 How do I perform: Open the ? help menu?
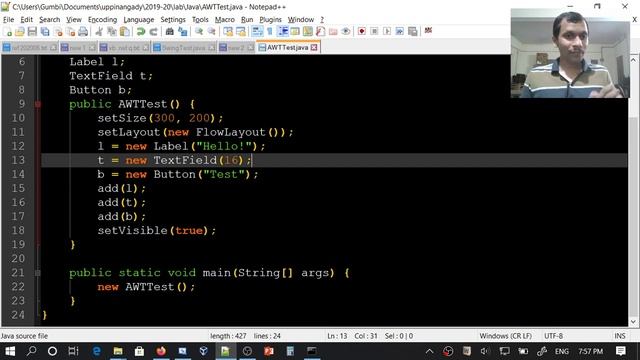point(322,20)
